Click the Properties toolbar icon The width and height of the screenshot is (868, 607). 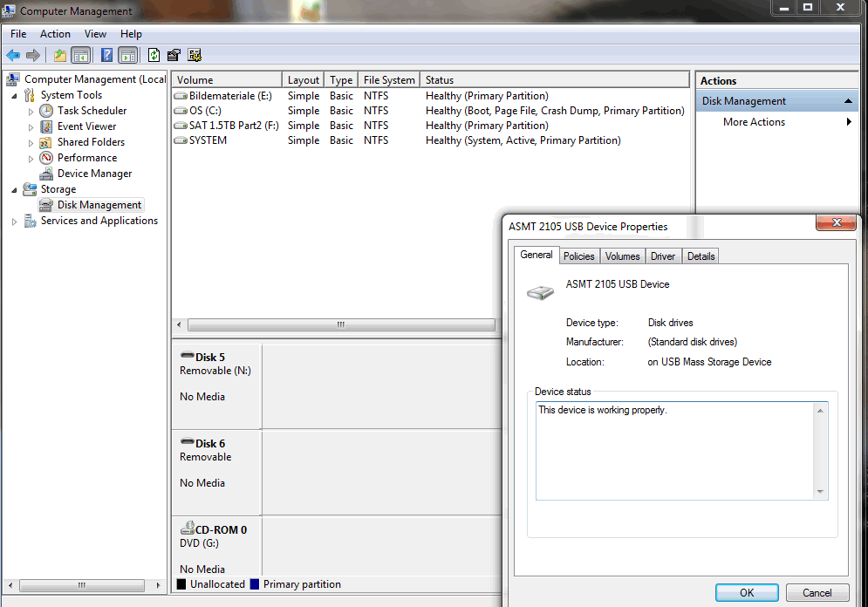click(x=174, y=55)
